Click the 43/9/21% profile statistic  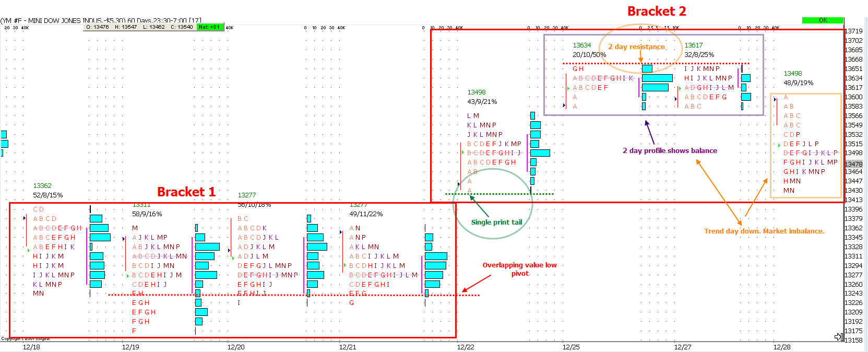[x=482, y=102]
